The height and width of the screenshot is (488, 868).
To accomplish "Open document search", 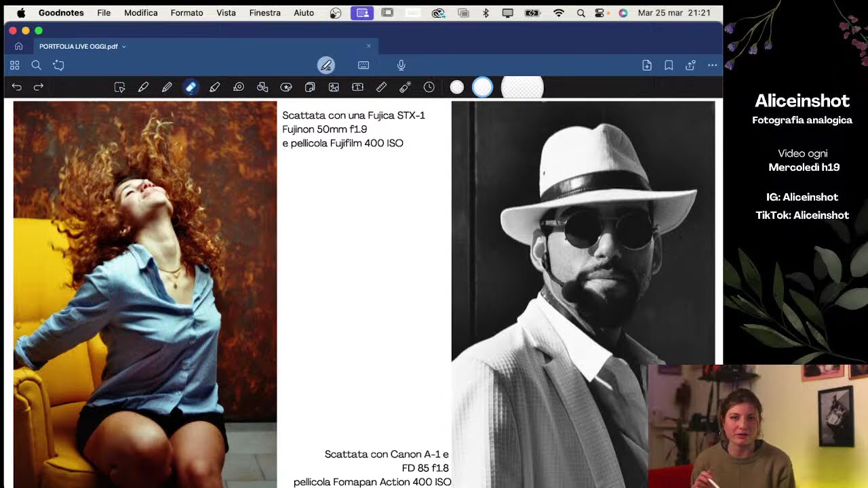I will [37, 65].
